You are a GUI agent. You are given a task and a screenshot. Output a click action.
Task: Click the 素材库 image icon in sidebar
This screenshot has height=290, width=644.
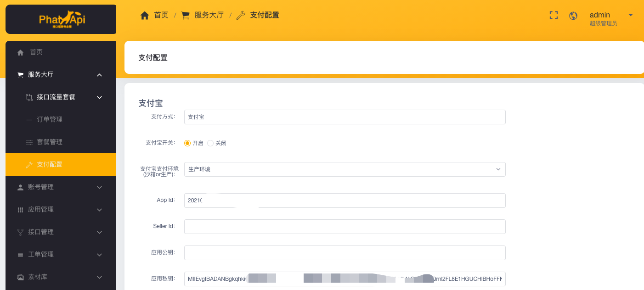coord(20,277)
